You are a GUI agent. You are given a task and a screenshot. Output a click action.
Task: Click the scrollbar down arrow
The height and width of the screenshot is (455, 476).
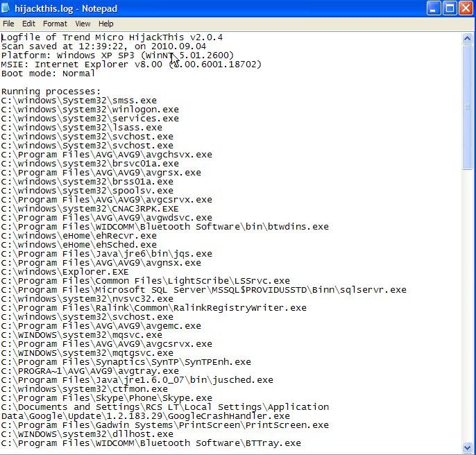click(467, 447)
